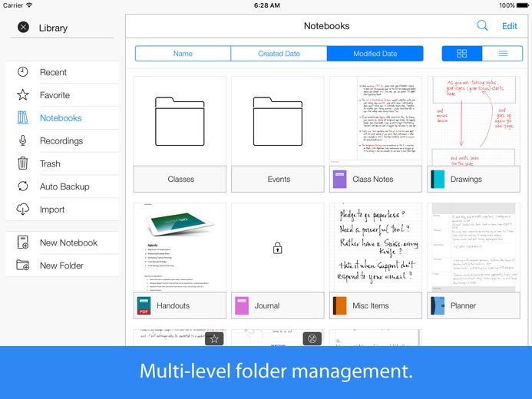This screenshot has height=399, width=532.
Task: Click the New Notebook label
Action: [68, 242]
